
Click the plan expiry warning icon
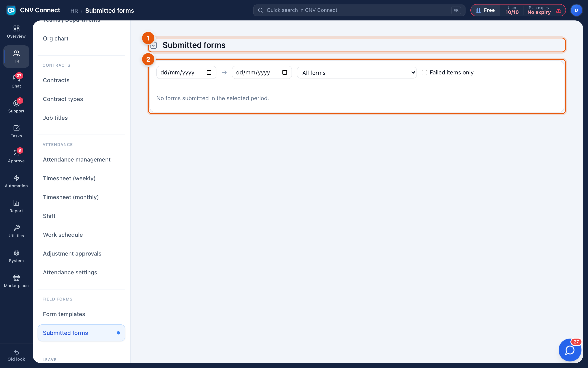559,10
